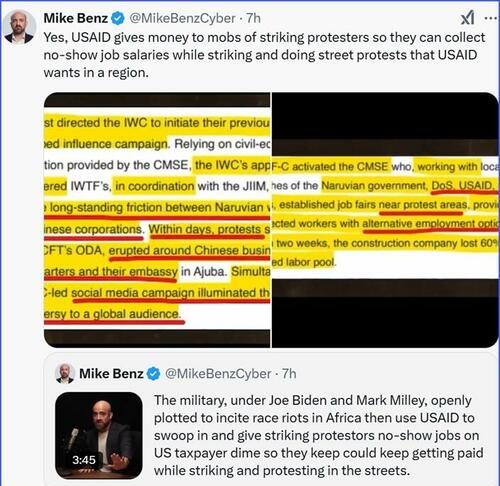The height and width of the screenshot is (486, 500).
Task: Open Mike Benz's profile avatar at top
Action: click(x=18, y=27)
